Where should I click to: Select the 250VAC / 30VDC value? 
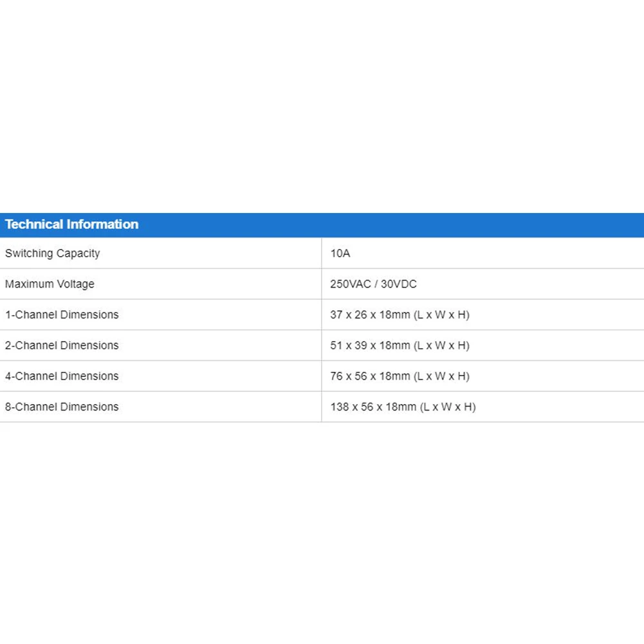pyautogui.click(x=373, y=284)
